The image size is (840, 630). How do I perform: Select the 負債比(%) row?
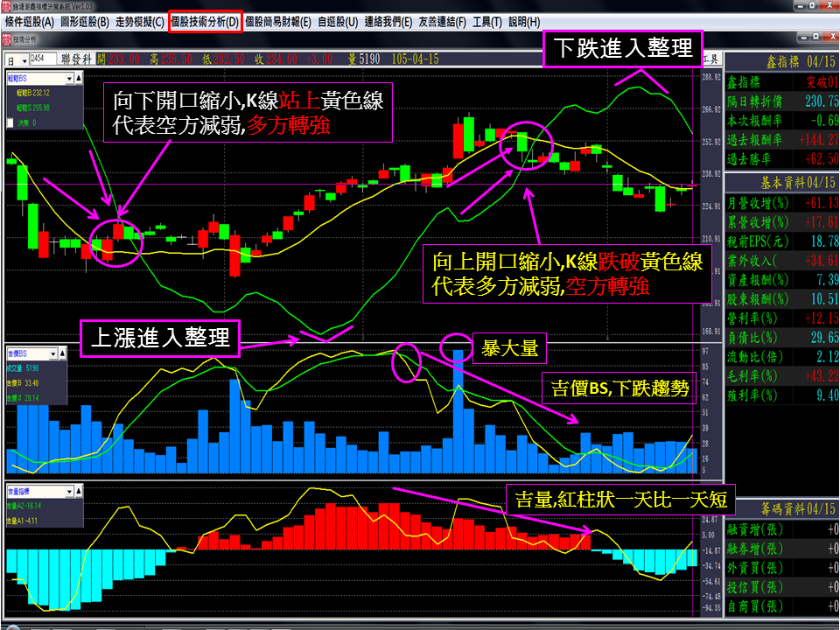tap(781, 338)
